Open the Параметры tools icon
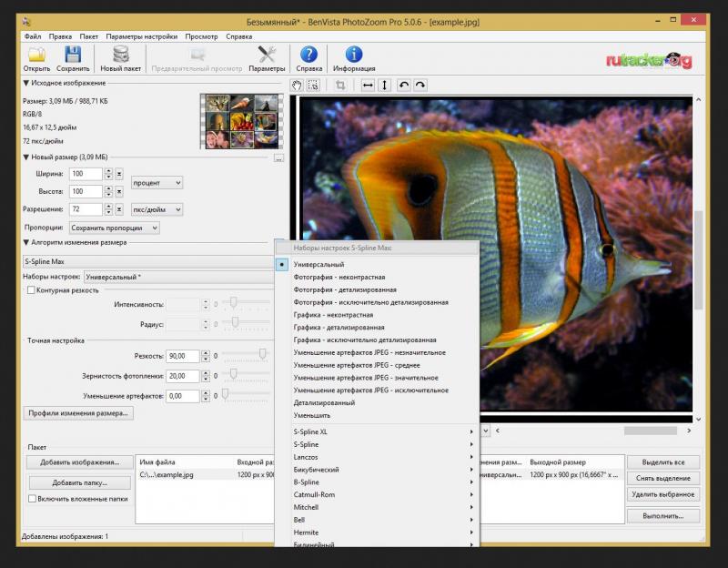The width and height of the screenshot is (728, 568). pyautogui.click(x=267, y=55)
